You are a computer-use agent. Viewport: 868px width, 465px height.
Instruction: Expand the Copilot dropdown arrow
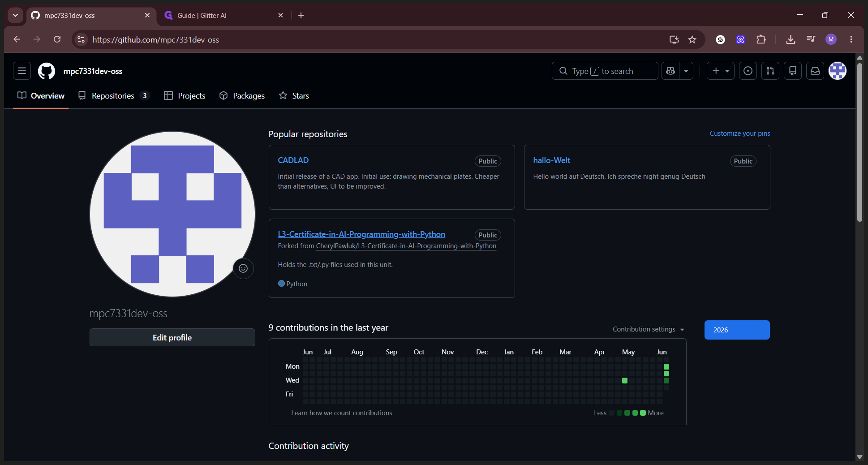(x=686, y=71)
